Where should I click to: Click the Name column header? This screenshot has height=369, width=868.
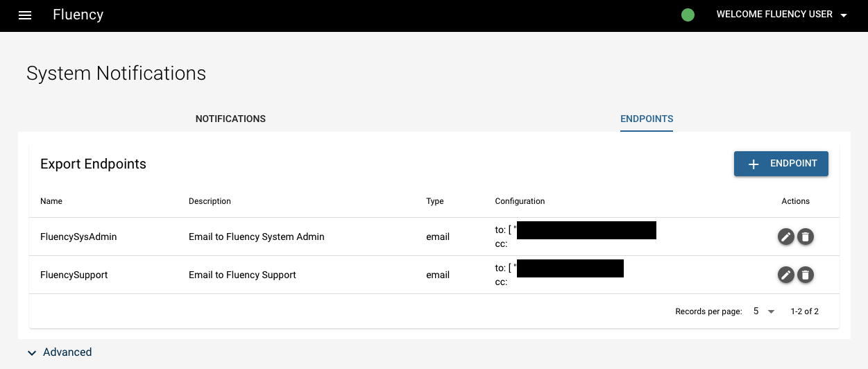point(51,201)
